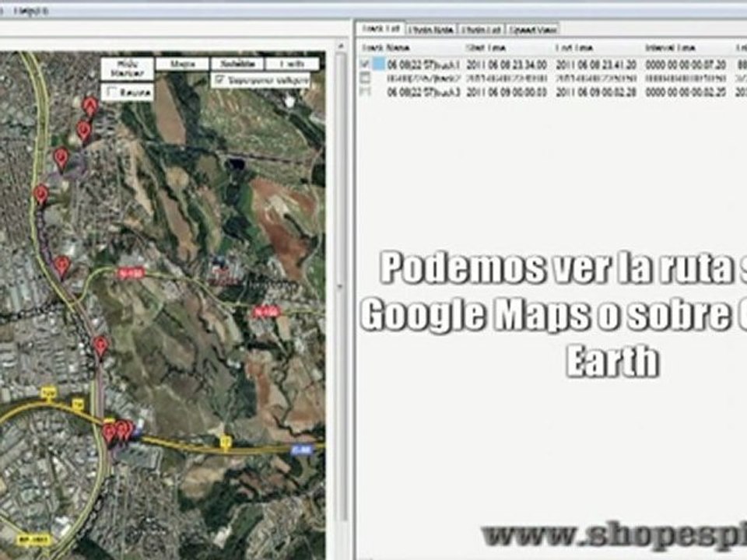Select interval value 0000 00 00 00:02:25
The height and width of the screenshot is (560, 747).
point(686,92)
